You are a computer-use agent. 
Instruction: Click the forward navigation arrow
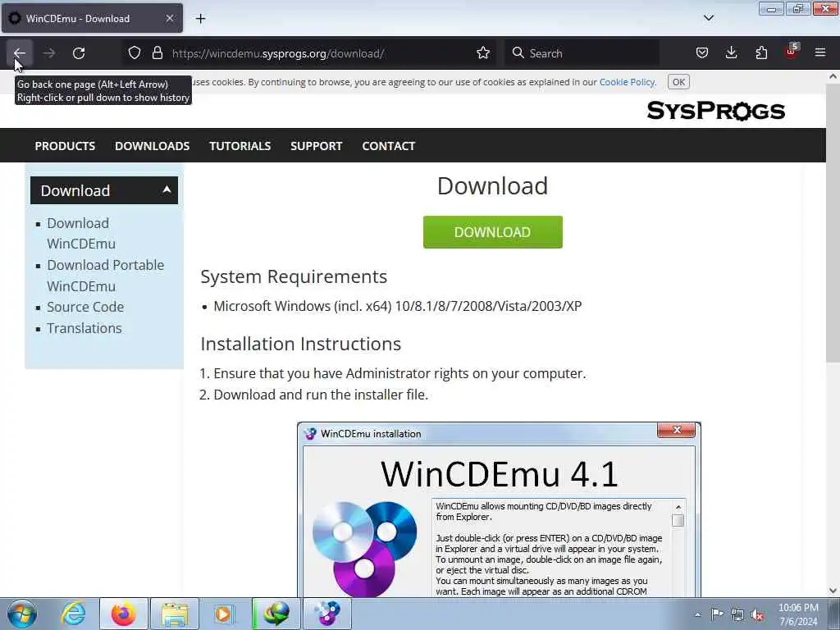(48, 53)
